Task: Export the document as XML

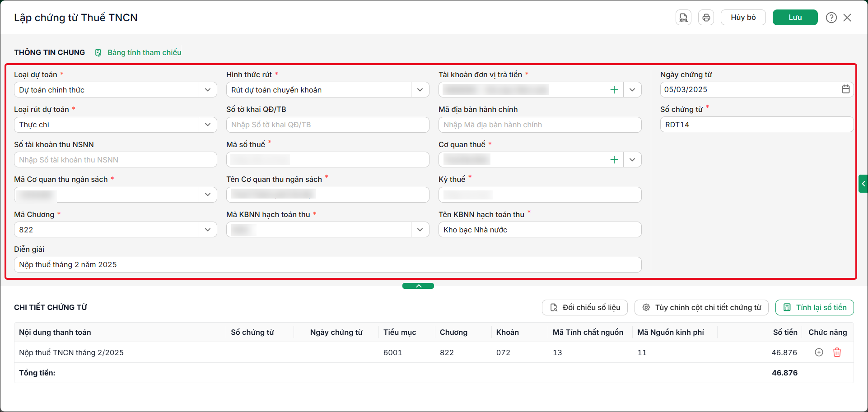Action: pyautogui.click(x=683, y=18)
